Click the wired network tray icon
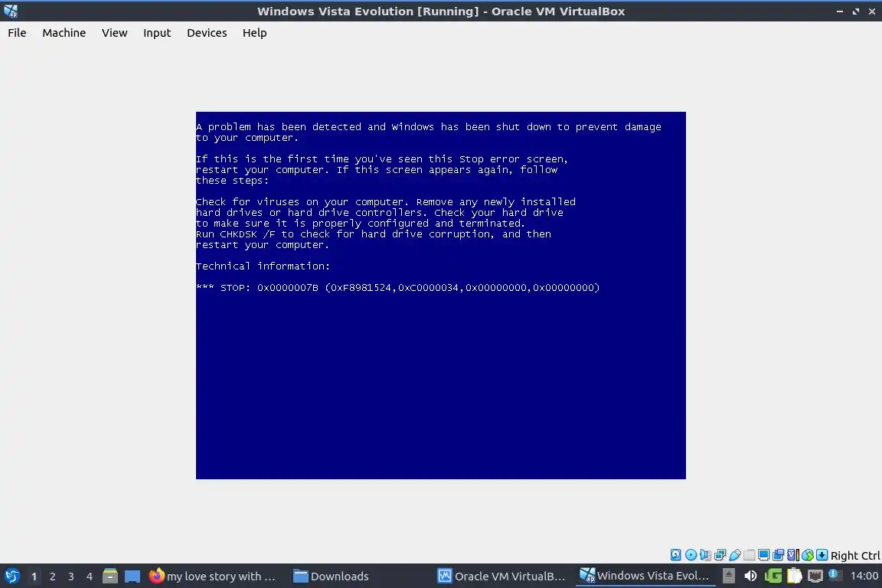Image resolution: width=882 pixels, height=588 pixels. pos(815,576)
